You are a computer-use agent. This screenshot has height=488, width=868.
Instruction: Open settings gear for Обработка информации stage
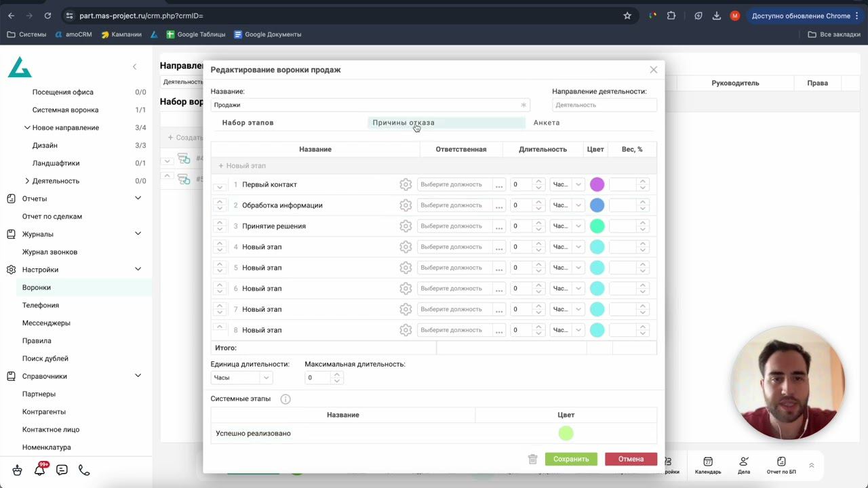pos(406,205)
